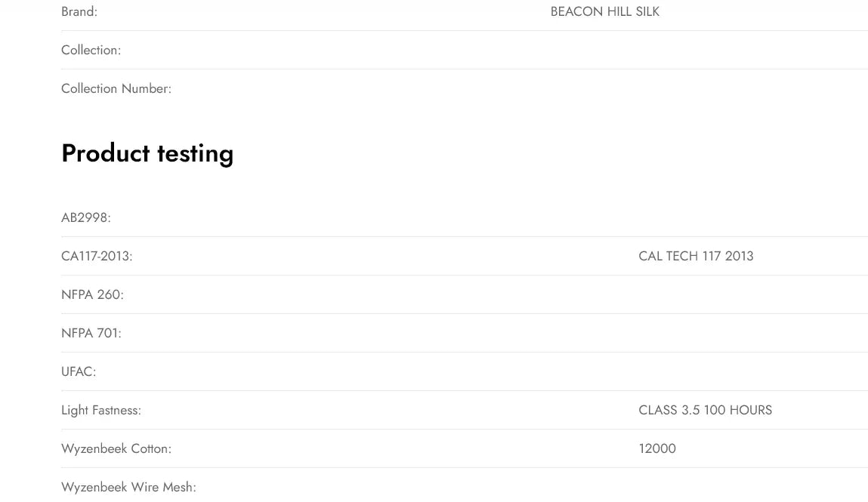Click the NFPA 260 row label
868x502 pixels.
(x=92, y=295)
